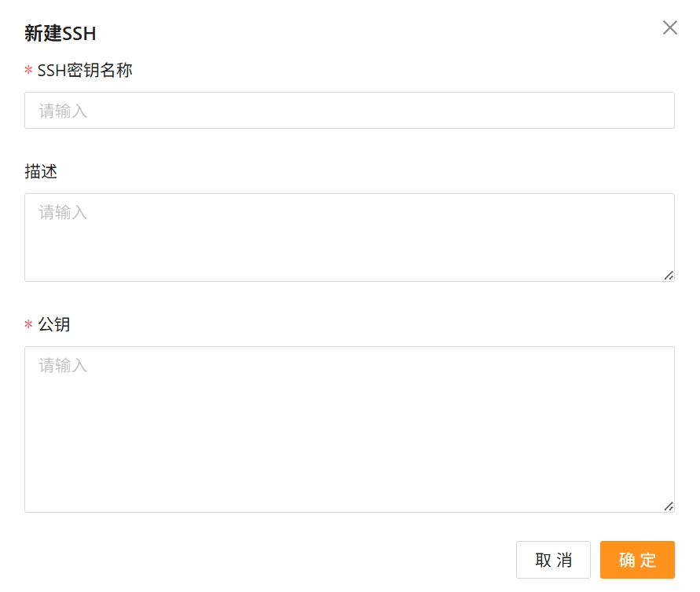Click the 新建SSH dialog title
The width and height of the screenshot is (700, 592).
click(60, 33)
